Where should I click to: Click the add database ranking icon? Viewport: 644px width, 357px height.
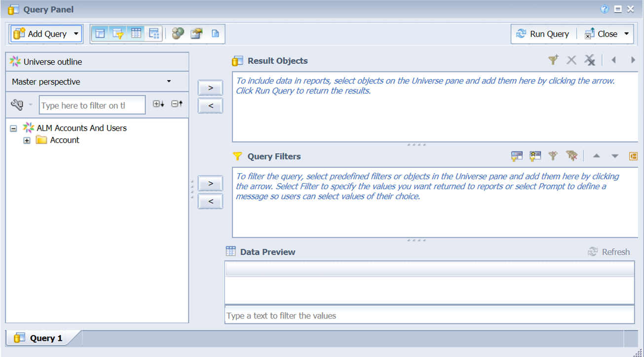pos(535,156)
